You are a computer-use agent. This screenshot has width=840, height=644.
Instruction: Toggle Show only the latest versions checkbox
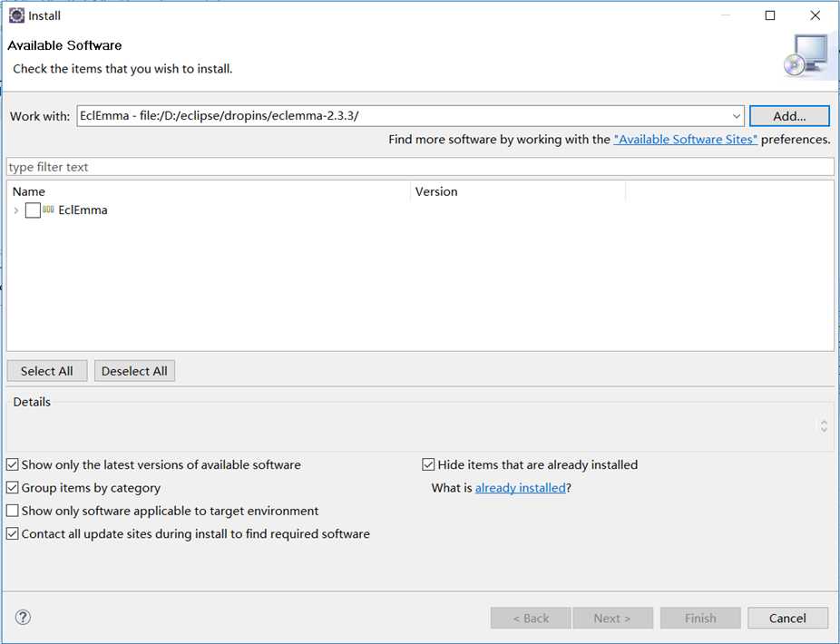coord(13,464)
